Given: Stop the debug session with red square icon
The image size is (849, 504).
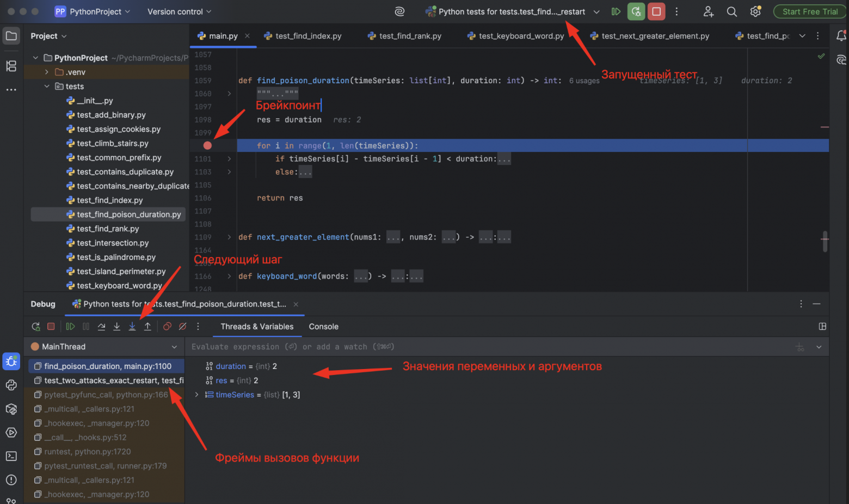Looking at the screenshot, I should [x=51, y=326].
